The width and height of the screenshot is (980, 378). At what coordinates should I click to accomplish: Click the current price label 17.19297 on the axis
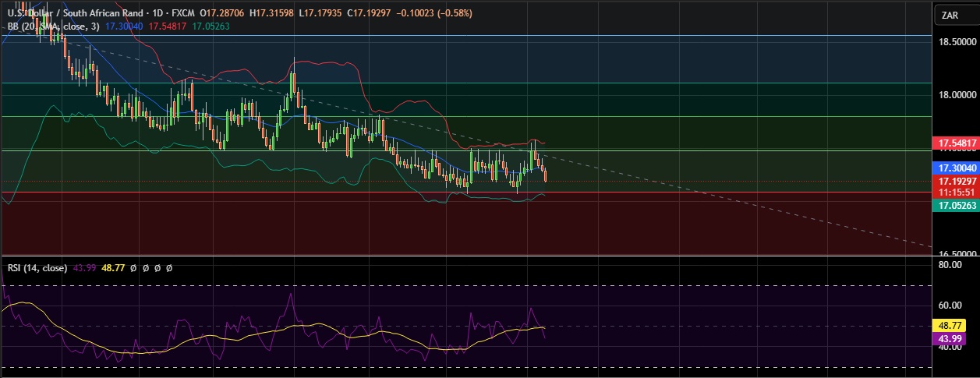tap(955, 181)
